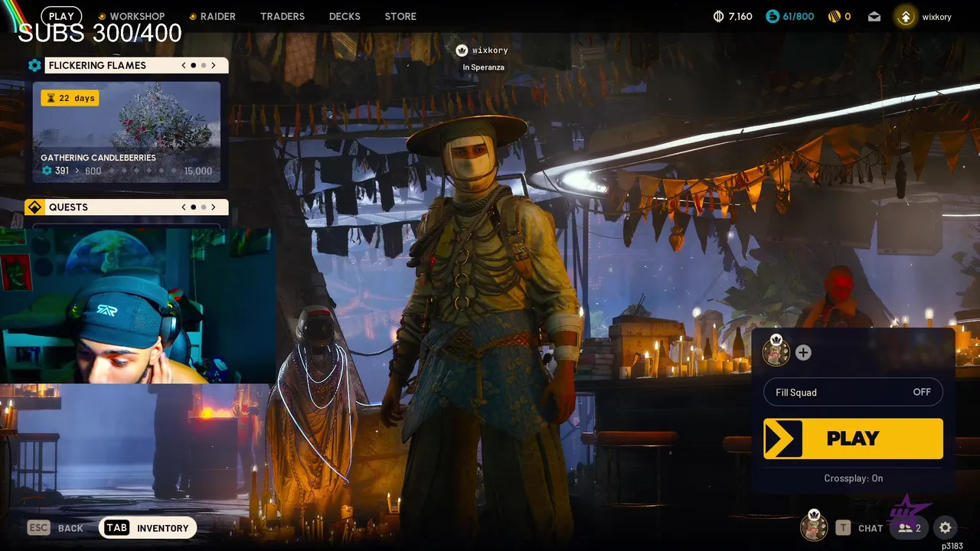Image resolution: width=980 pixels, height=551 pixels.
Task: Open the friends list icon showing 2
Action: coord(910,528)
